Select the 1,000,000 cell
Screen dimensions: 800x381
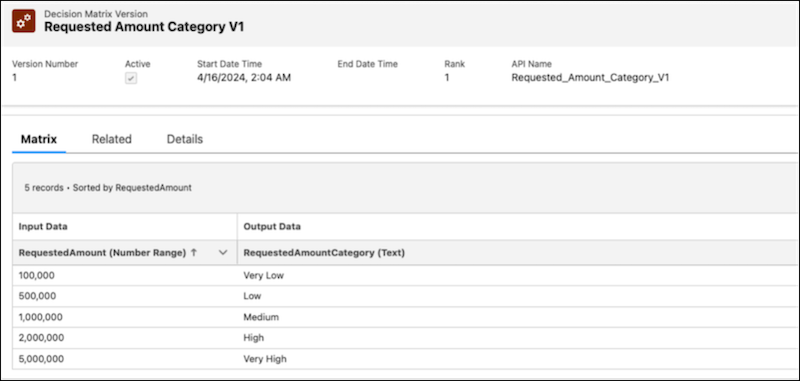tap(125, 317)
